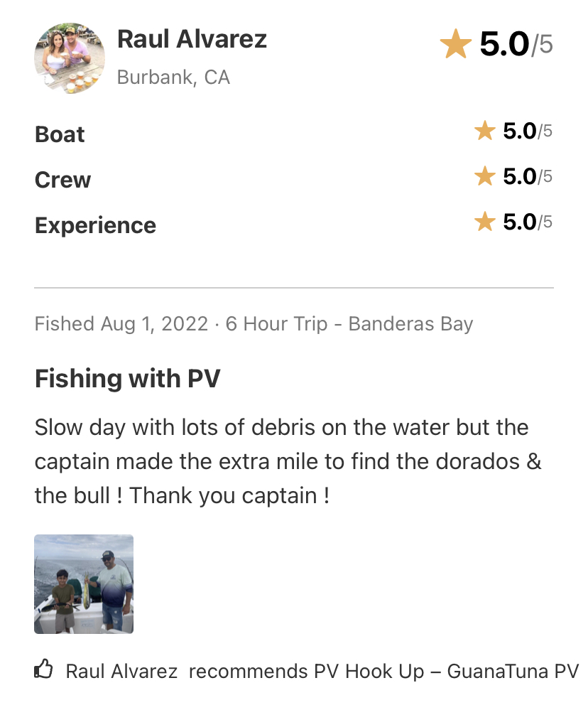Image resolution: width=588 pixels, height=705 pixels.
Task: Click the 6 Hour Trip - Banderas Bay link
Action: pyautogui.click(x=349, y=324)
